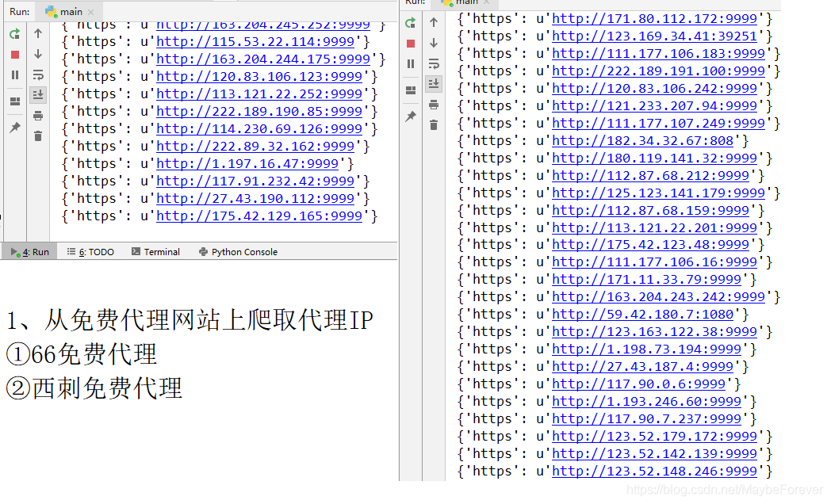Print output from the right Run panel
Viewport: 831px width, 504px height.
pyautogui.click(x=434, y=105)
